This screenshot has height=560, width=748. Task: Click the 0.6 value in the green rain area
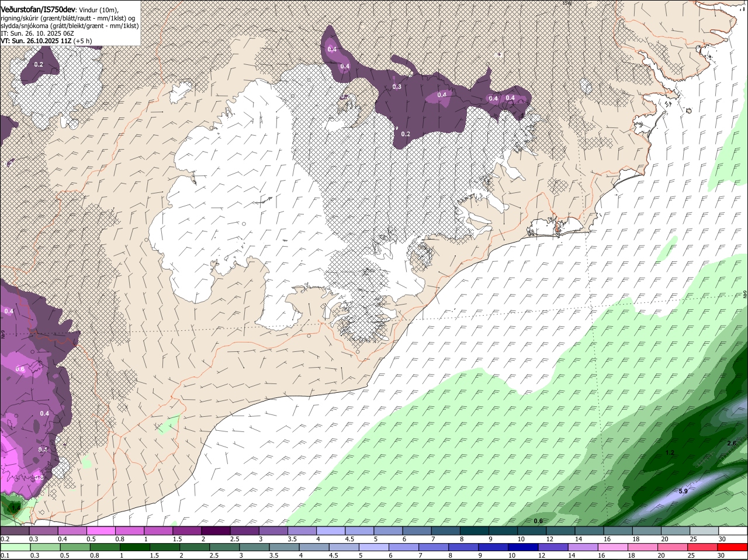[x=538, y=520]
